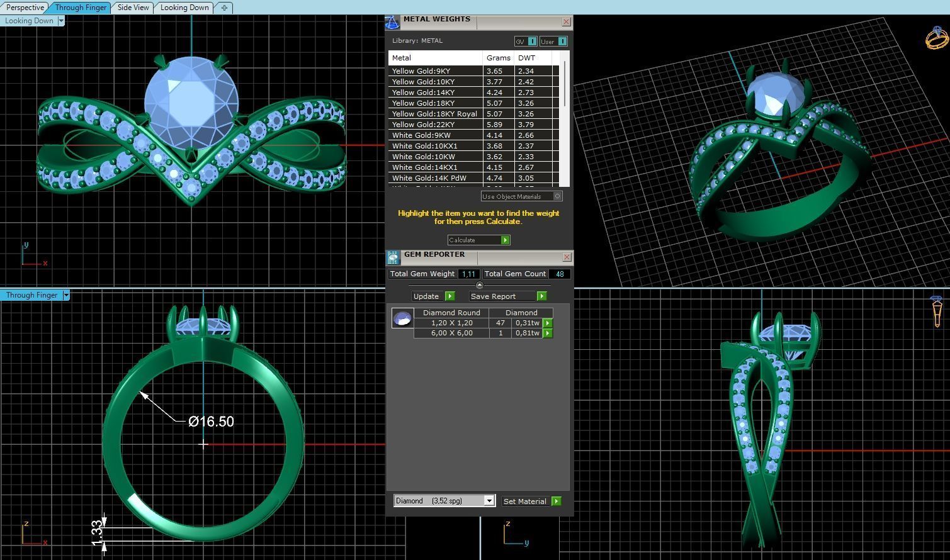950x560 pixels.
Task: Click the pendant icon in Side View viewport
Action: click(937, 312)
